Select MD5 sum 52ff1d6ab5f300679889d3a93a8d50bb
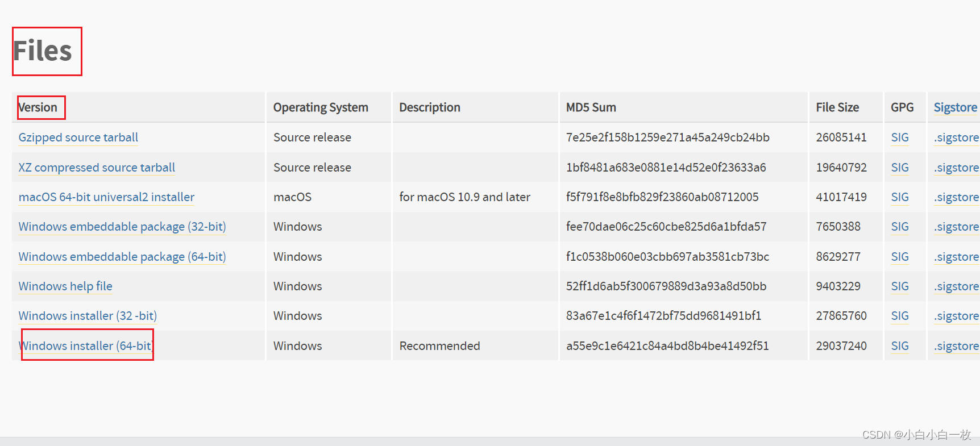This screenshot has width=980, height=446. point(666,286)
